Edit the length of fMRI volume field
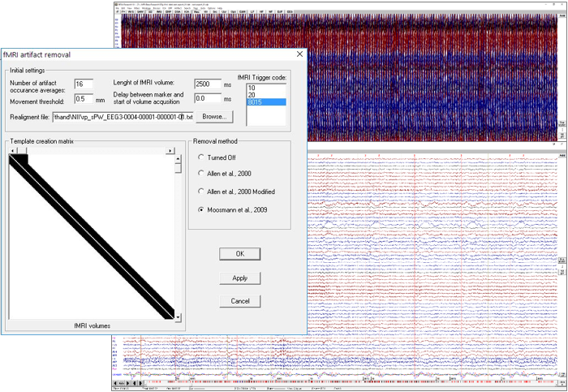The width and height of the screenshot is (568, 392). tap(208, 84)
